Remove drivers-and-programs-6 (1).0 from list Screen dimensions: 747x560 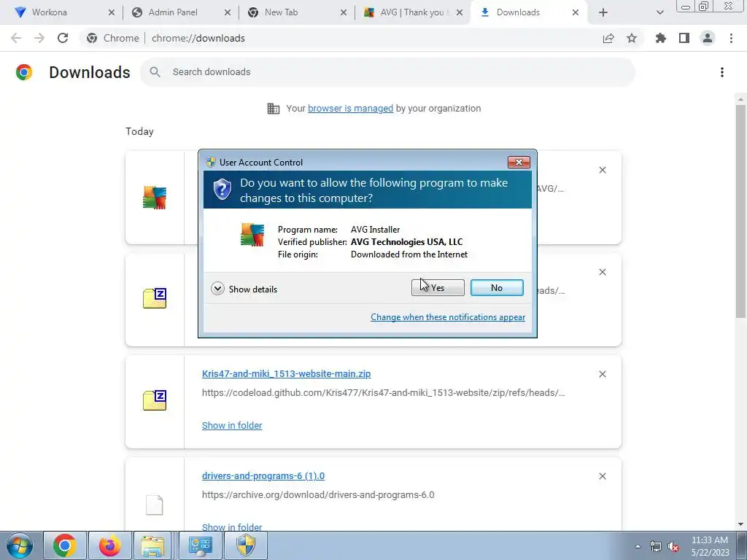(602, 476)
